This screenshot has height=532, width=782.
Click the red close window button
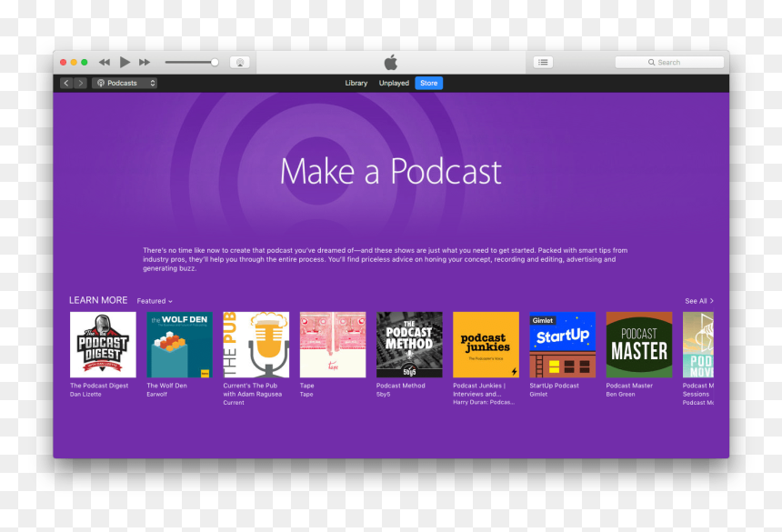64,63
